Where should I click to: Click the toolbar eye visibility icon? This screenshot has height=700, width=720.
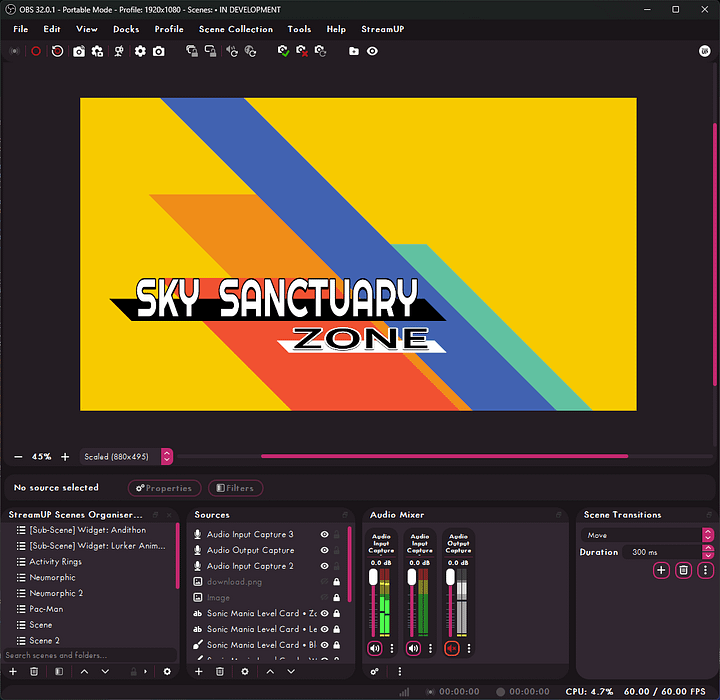pyautogui.click(x=372, y=51)
